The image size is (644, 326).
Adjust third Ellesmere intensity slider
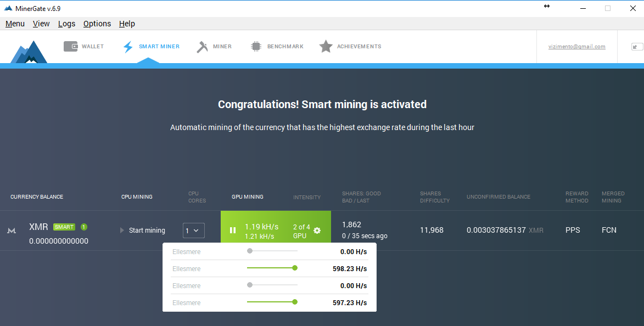272,285
